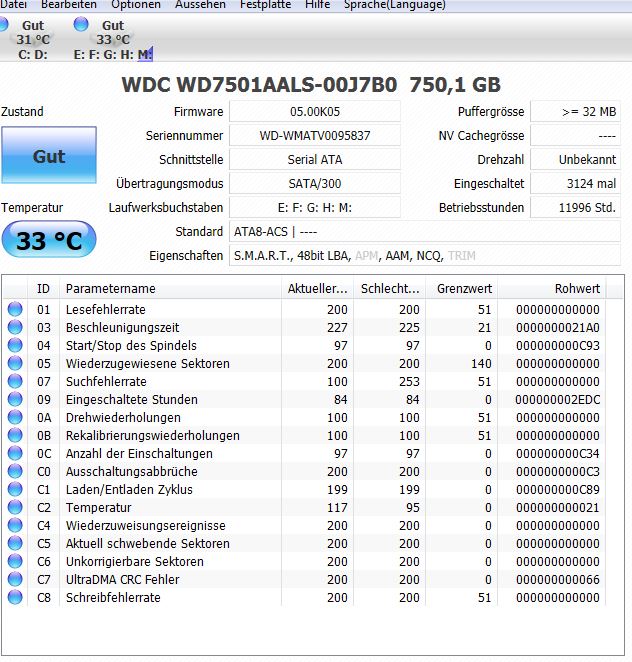Click current value 117 of Temperatur row
The image size is (632, 662).
click(337, 507)
